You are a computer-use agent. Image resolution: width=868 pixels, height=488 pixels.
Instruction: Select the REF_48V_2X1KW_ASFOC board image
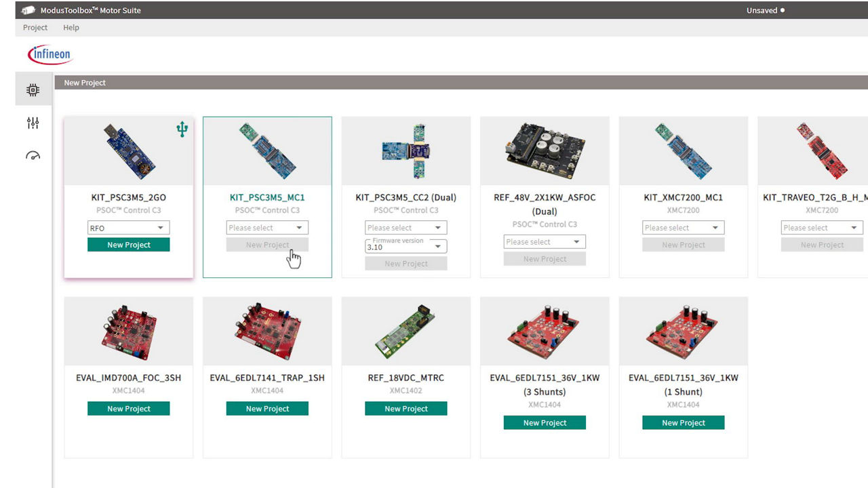coord(545,151)
